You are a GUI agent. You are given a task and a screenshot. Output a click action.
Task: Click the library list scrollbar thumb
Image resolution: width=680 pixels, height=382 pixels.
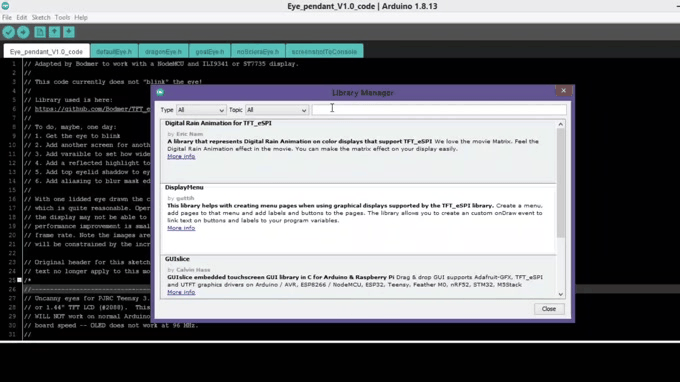pyautogui.click(x=561, y=183)
